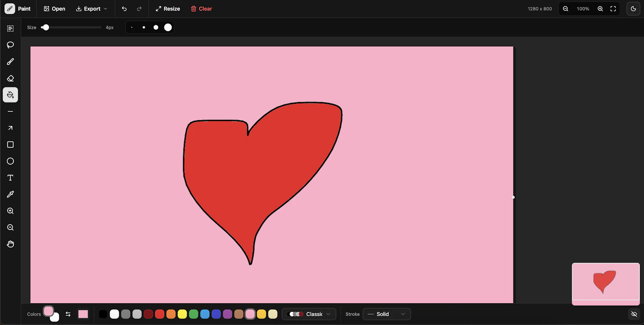Pick the light gray color swatch
Image resolution: width=644 pixels, height=325 pixels.
[137, 314]
